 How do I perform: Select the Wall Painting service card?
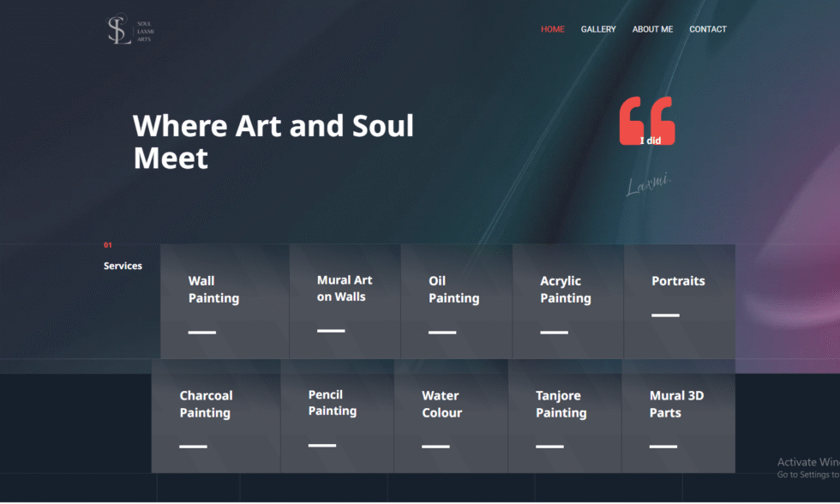point(225,302)
